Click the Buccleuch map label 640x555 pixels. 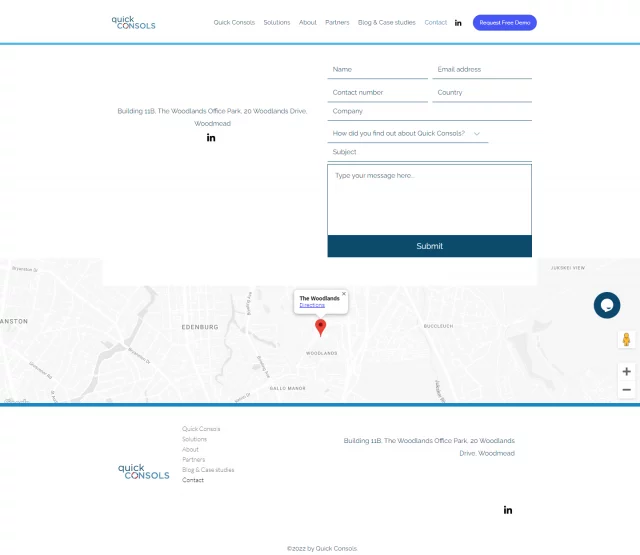(438, 326)
